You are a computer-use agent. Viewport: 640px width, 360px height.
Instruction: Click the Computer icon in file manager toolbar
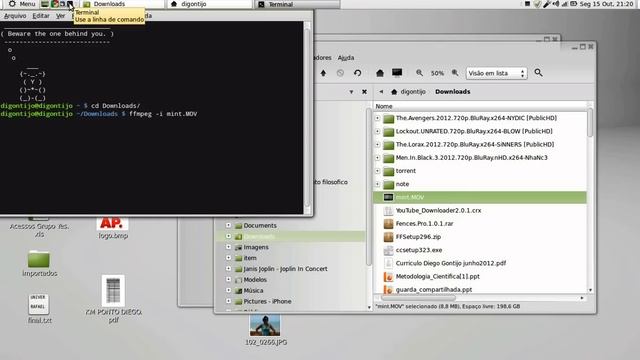click(x=397, y=73)
